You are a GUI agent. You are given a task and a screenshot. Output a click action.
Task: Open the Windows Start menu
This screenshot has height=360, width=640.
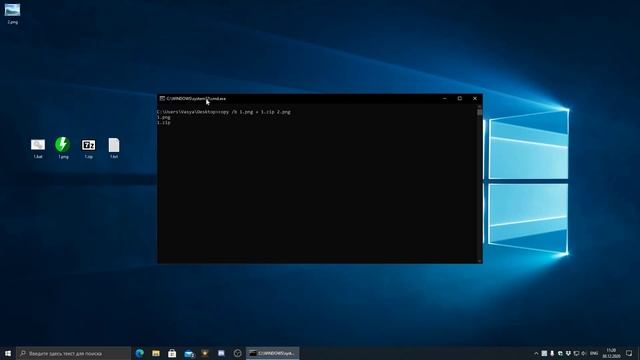[8, 353]
